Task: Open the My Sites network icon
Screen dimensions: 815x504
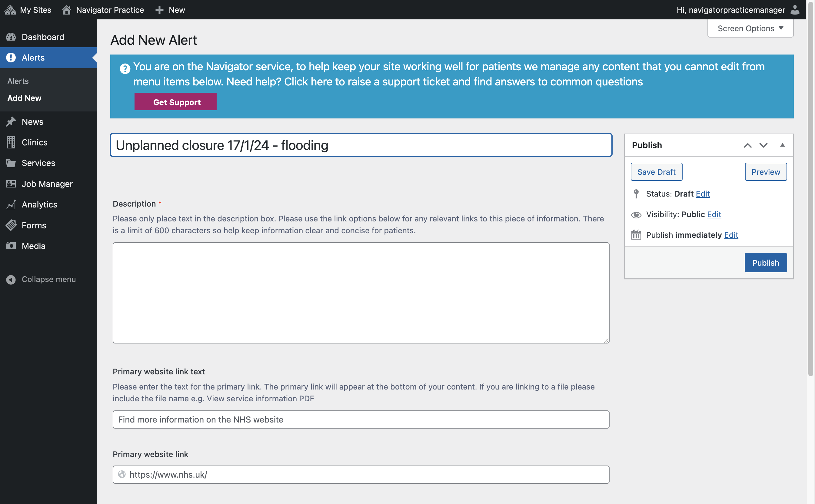Action: tap(10, 10)
